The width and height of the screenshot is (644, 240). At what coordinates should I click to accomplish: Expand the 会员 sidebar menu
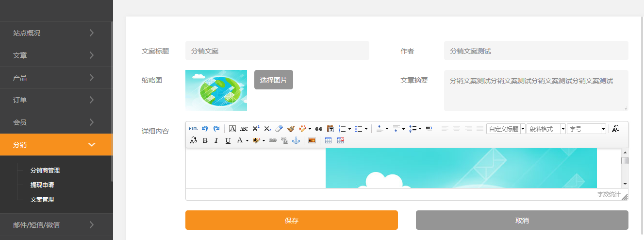(x=56, y=122)
